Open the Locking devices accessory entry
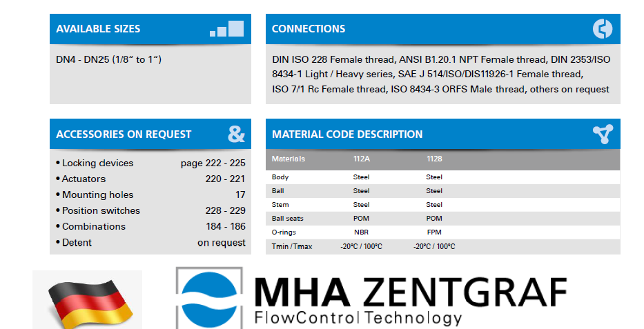Viewport: 644px width, 329px height. click(97, 163)
